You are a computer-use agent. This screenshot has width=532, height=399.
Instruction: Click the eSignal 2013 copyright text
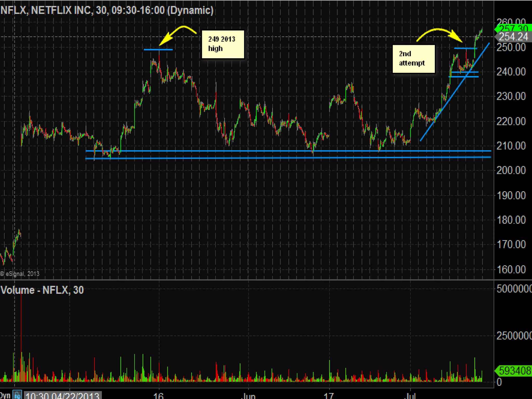20,274
